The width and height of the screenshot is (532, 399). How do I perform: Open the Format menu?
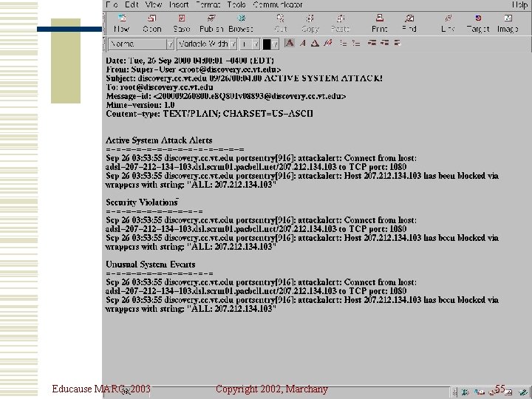208,4
